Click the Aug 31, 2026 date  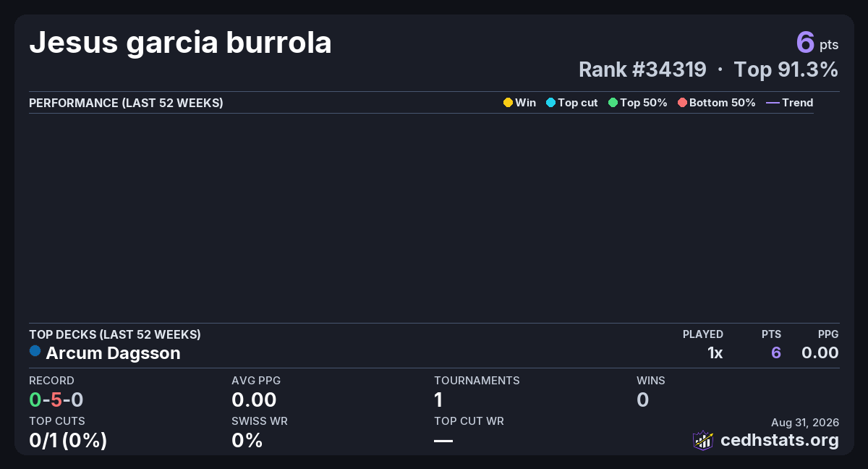coord(805,422)
